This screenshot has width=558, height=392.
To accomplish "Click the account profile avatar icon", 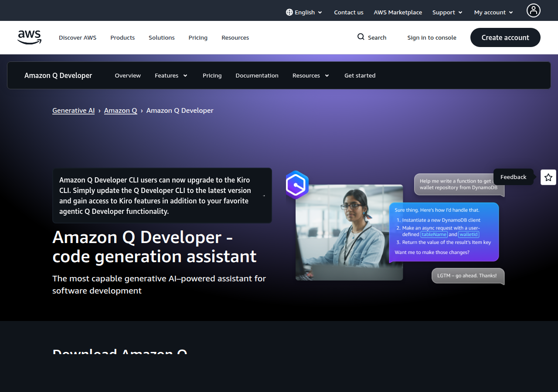I will point(534,10).
